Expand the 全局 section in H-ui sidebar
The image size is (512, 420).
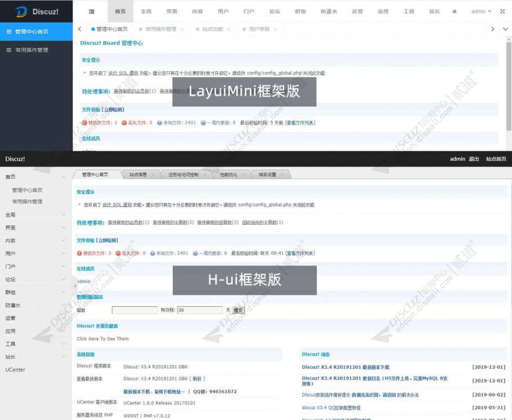pyautogui.click(x=64, y=215)
